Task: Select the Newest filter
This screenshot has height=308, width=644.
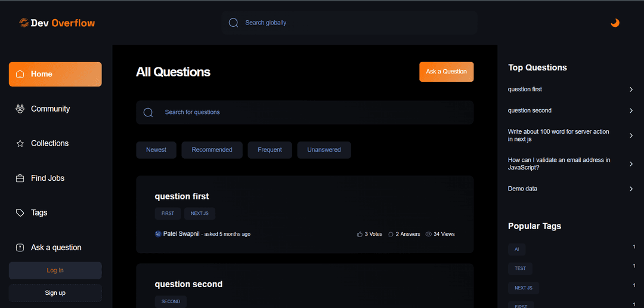Action: point(156,150)
